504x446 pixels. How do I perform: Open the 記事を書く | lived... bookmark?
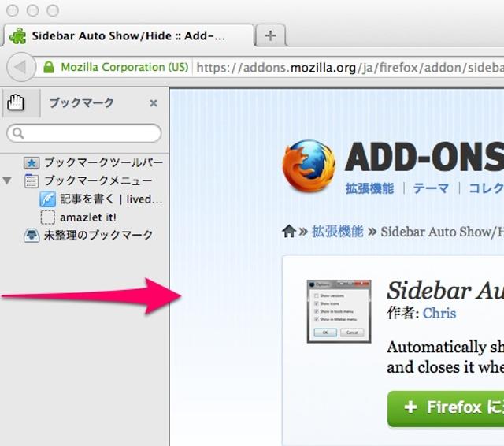(101, 199)
